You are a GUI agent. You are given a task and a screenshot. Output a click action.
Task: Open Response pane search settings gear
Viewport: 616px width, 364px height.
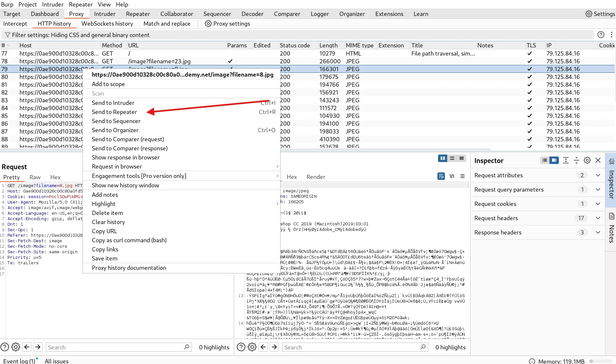[x=252, y=347]
